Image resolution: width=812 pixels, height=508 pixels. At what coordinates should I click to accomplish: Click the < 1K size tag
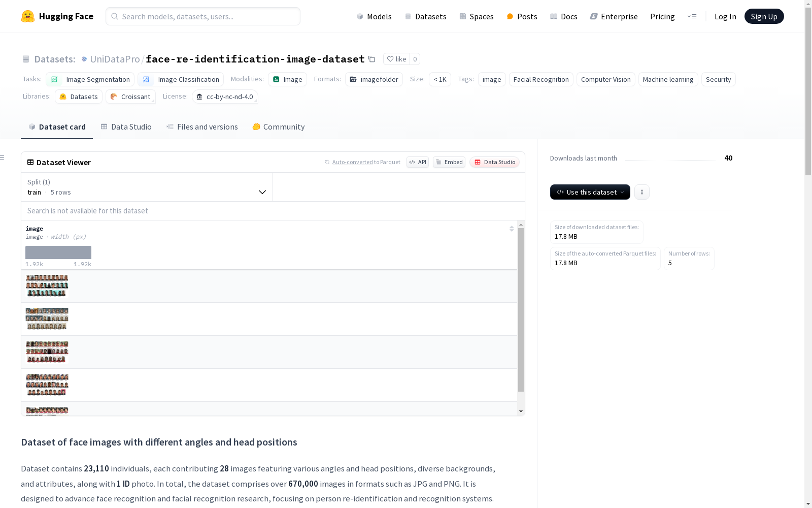coord(440,79)
